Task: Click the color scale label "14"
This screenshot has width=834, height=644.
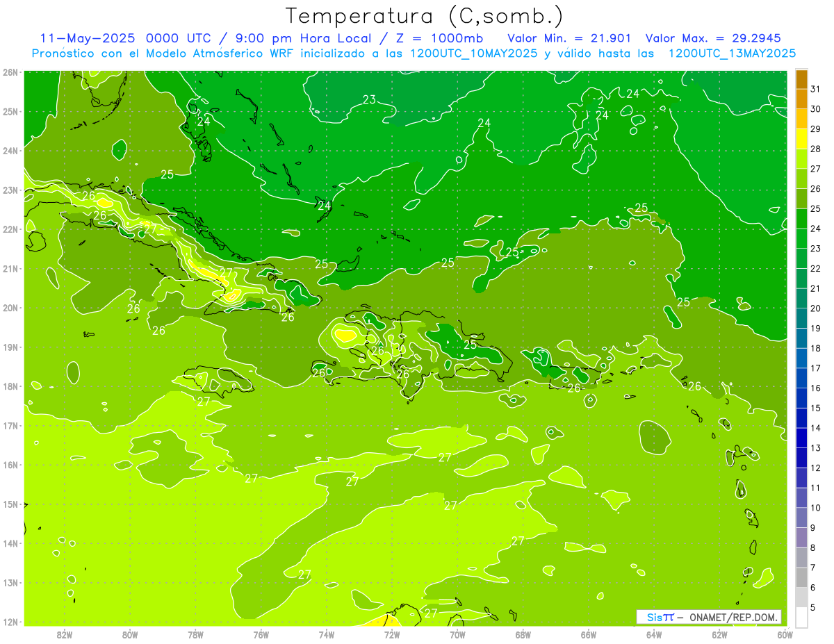Action: click(x=815, y=429)
